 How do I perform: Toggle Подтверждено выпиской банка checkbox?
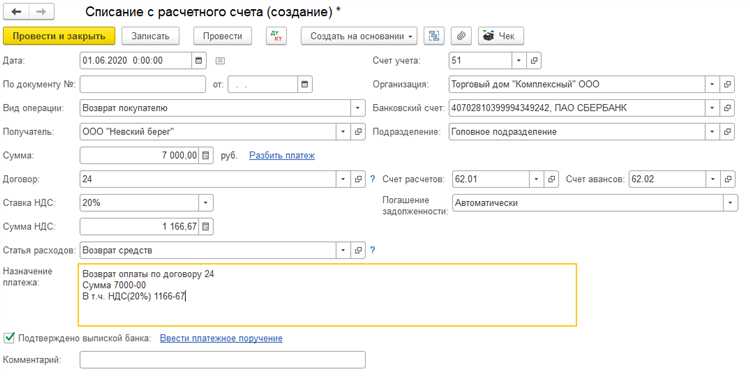[x=9, y=338]
